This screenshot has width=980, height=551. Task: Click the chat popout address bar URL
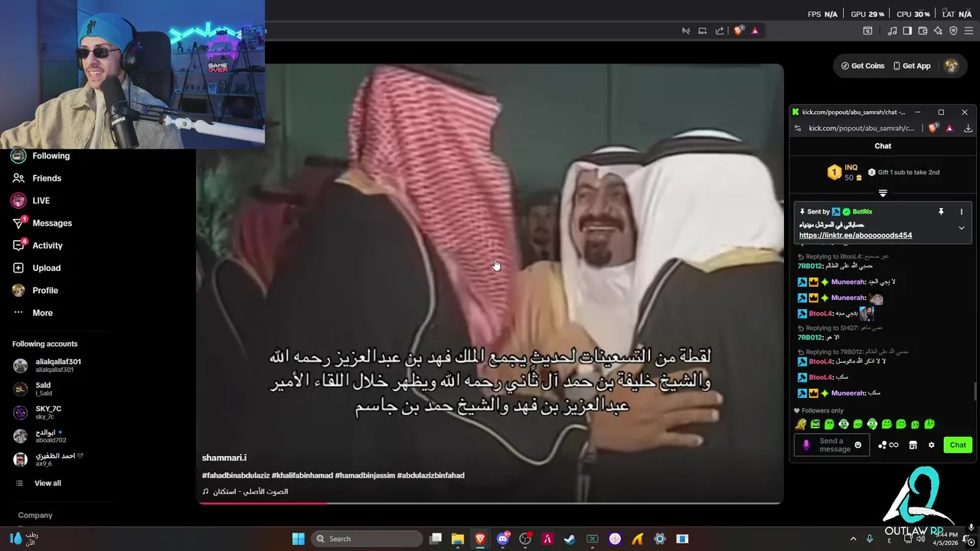[x=861, y=129]
